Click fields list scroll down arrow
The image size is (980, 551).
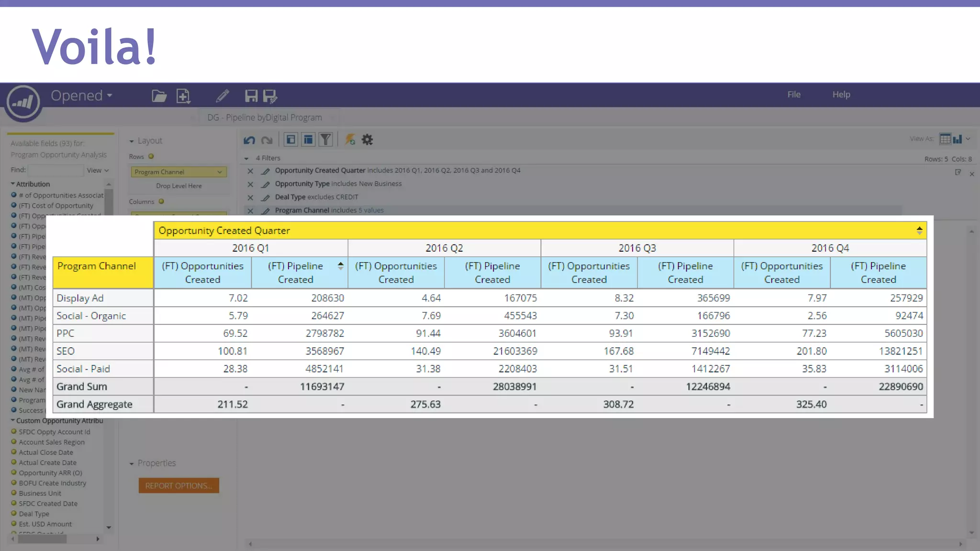coord(109,528)
